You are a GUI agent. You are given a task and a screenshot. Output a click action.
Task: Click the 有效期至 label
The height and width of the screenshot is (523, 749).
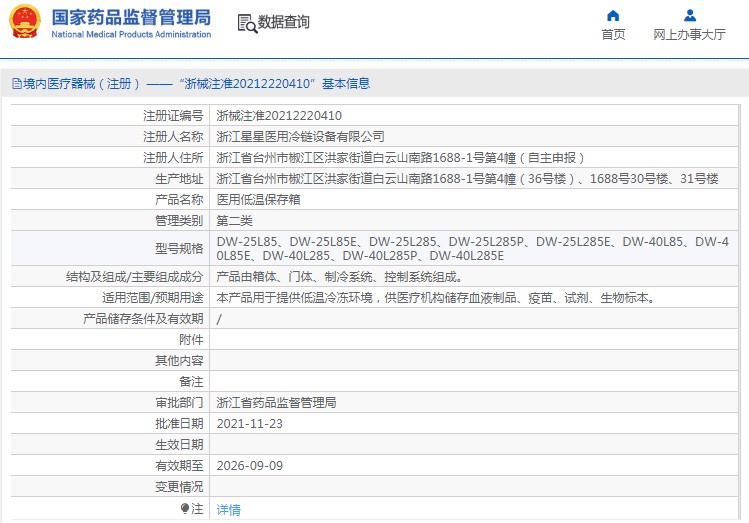[x=179, y=466]
